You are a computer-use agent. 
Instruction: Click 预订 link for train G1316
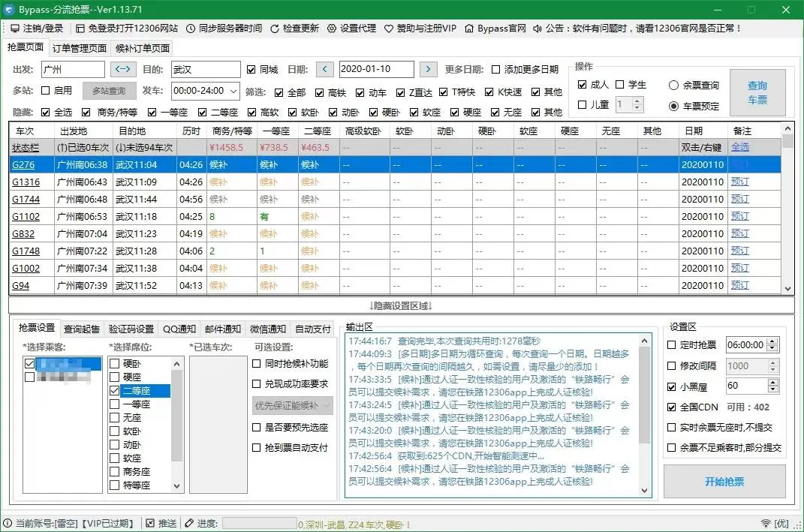(x=739, y=182)
